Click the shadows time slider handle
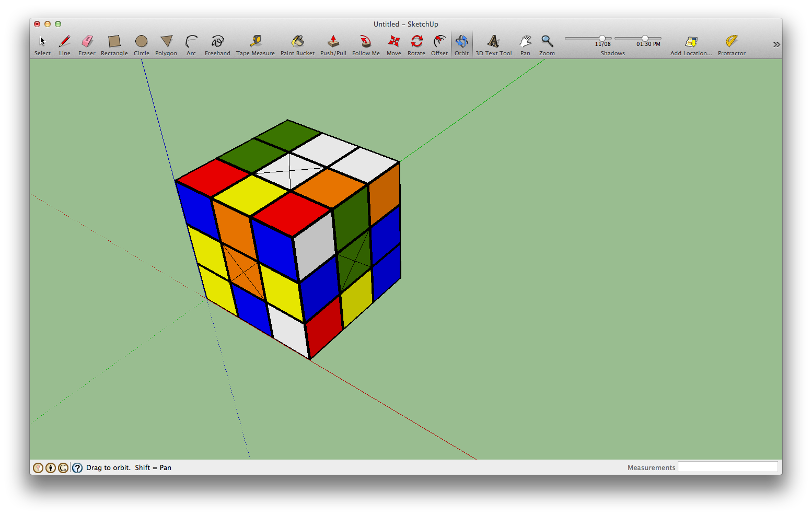 645,38
